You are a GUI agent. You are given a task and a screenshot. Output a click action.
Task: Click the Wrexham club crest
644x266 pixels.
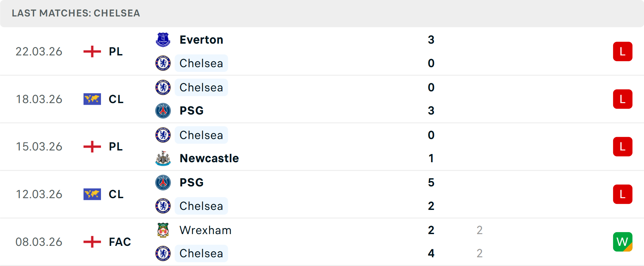tap(163, 230)
